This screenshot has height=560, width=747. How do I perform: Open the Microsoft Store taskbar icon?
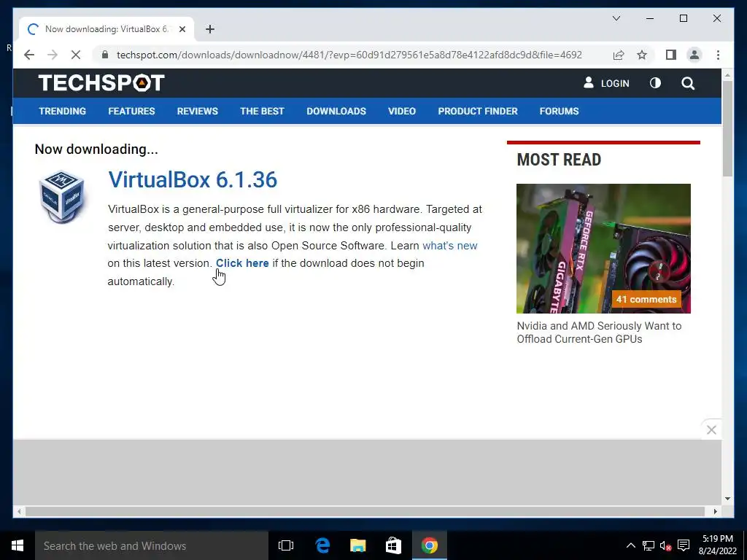393,545
